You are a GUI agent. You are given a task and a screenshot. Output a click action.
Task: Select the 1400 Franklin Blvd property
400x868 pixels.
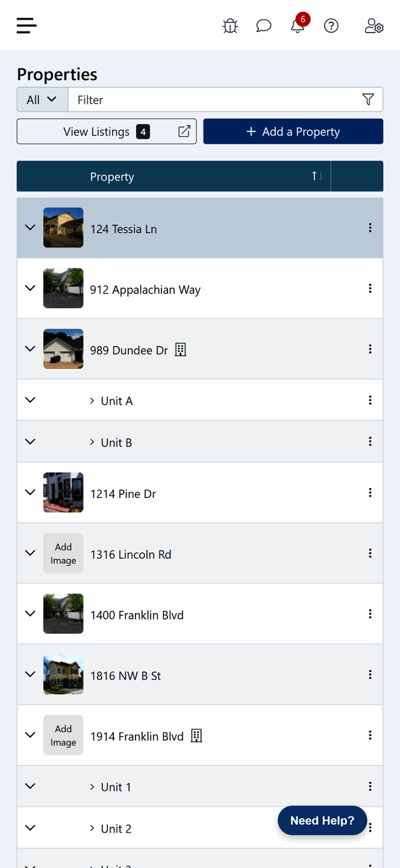(137, 615)
